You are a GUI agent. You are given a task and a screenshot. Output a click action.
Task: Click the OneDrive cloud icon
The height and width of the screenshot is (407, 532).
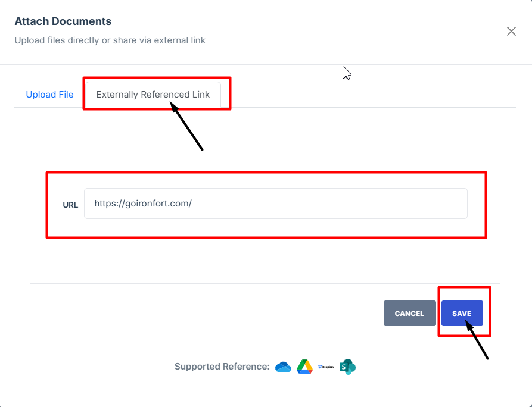(283, 367)
